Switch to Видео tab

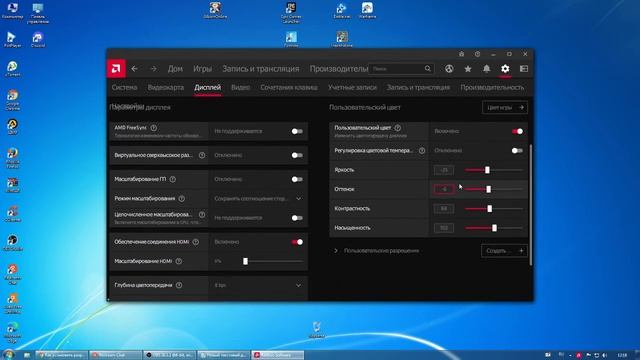click(x=240, y=87)
